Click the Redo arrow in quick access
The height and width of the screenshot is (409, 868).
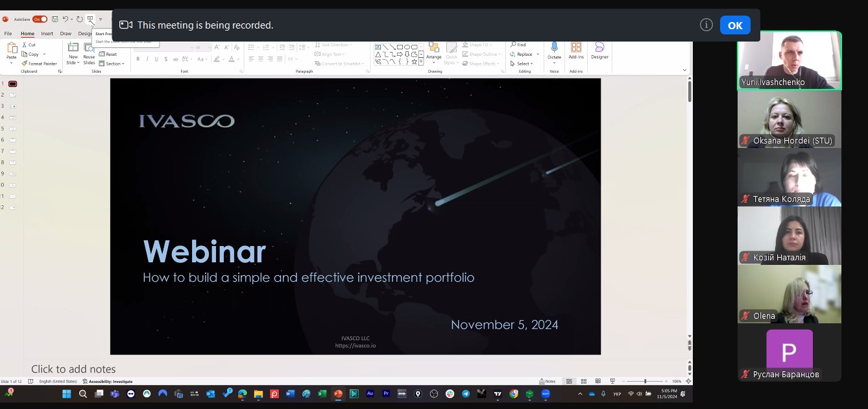pyautogui.click(x=79, y=19)
